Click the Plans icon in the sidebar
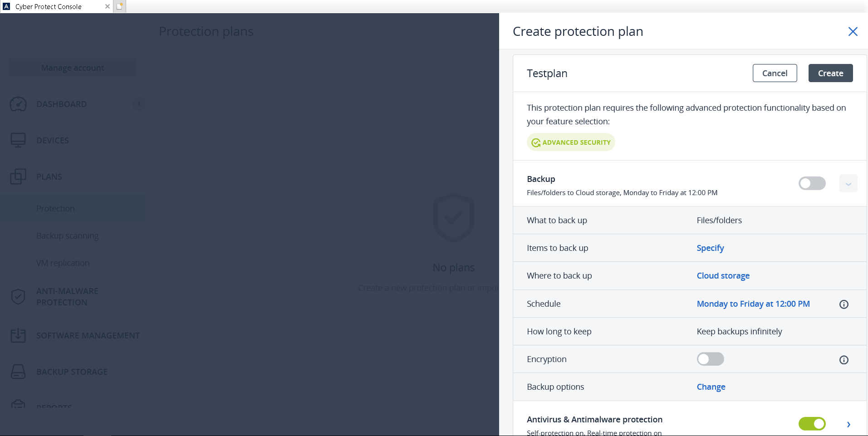The height and width of the screenshot is (436, 868). click(18, 176)
